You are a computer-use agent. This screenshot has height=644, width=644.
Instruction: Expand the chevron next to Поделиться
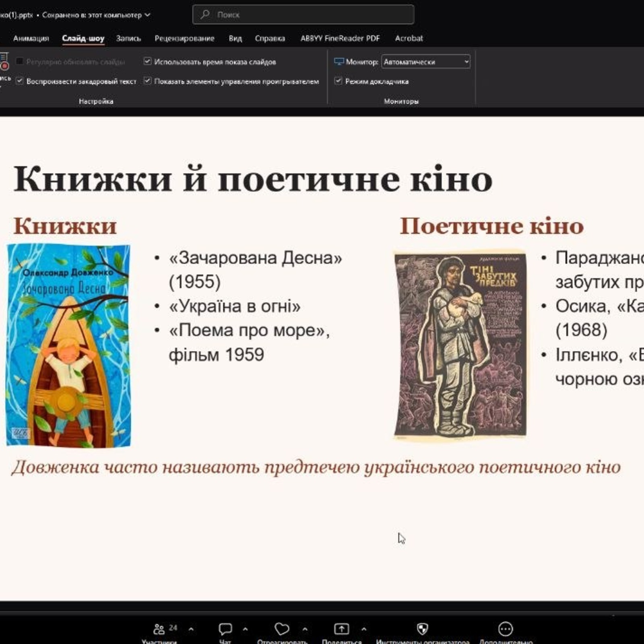[364, 629]
